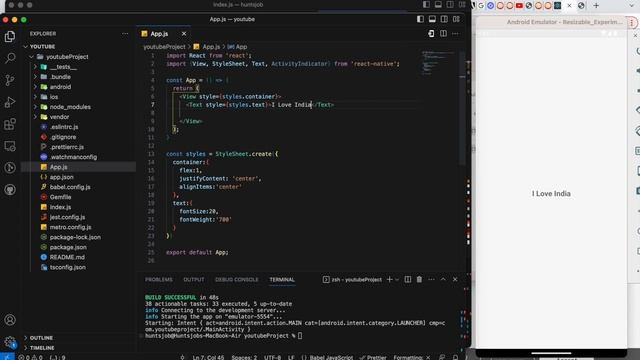Screen dimensions: 640x360
Task: Open the Source Control view
Action: pyautogui.click(x=10, y=80)
